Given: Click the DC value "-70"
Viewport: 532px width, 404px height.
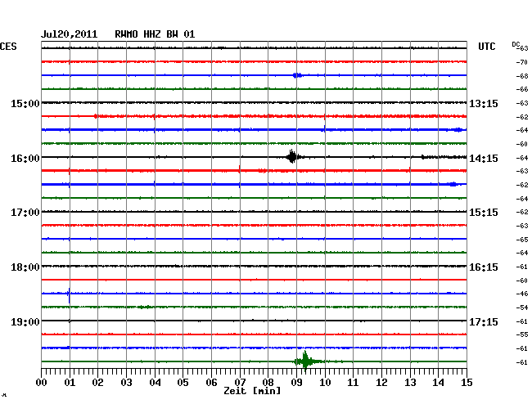Looking at the screenshot, I should pyautogui.click(x=522, y=62).
